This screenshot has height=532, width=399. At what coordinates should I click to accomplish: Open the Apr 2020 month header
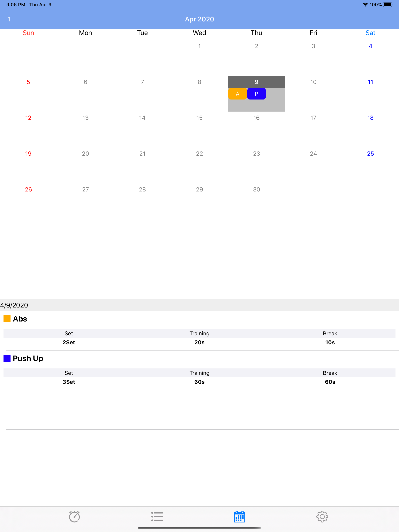tap(199, 19)
